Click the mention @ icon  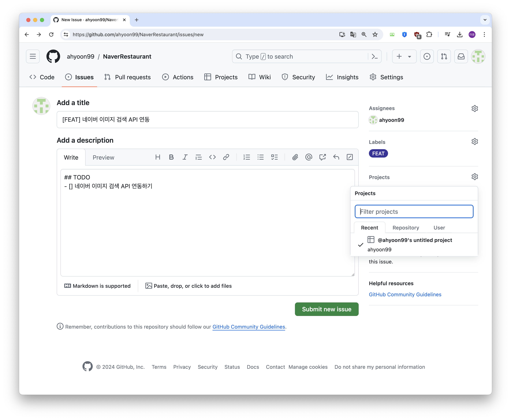pyautogui.click(x=309, y=157)
